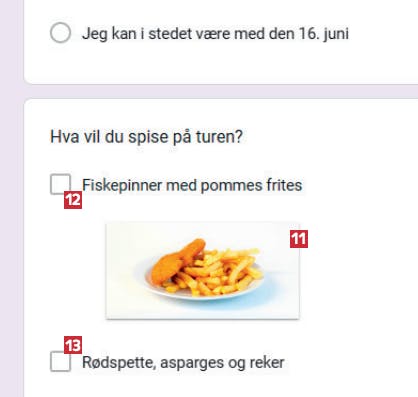Click label text Rødspette, asparges og reker
The image size is (418, 397).
(x=183, y=363)
